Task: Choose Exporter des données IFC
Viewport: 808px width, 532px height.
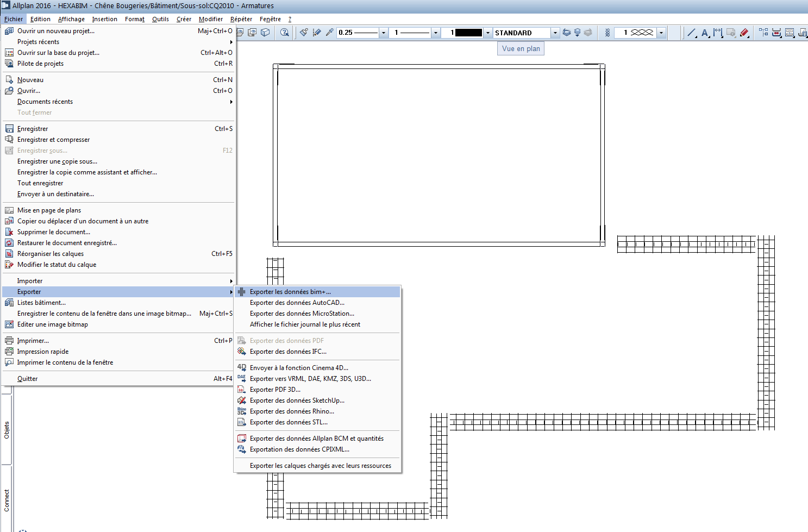Action: point(288,352)
